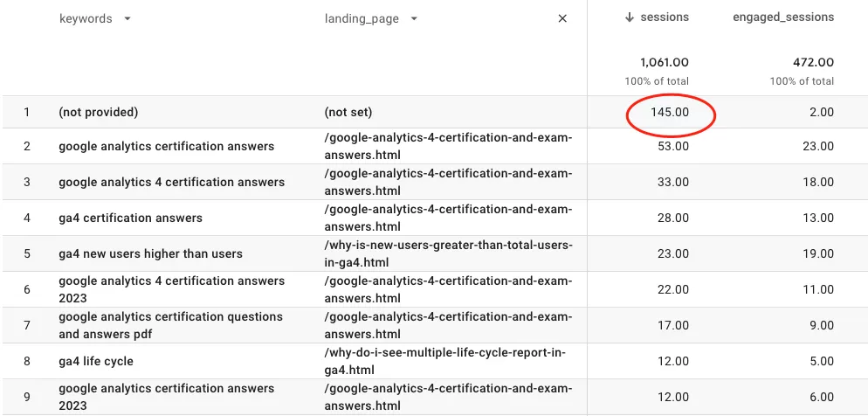The image size is (868, 416).
Task: Click the 13.00 engaged sessions value
Action: point(819,218)
